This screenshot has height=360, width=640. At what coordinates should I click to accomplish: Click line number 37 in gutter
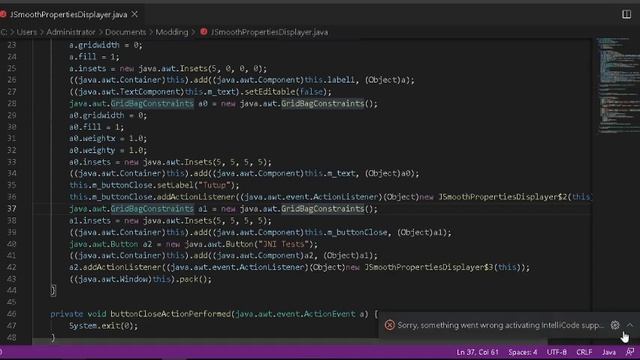point(12,209)
